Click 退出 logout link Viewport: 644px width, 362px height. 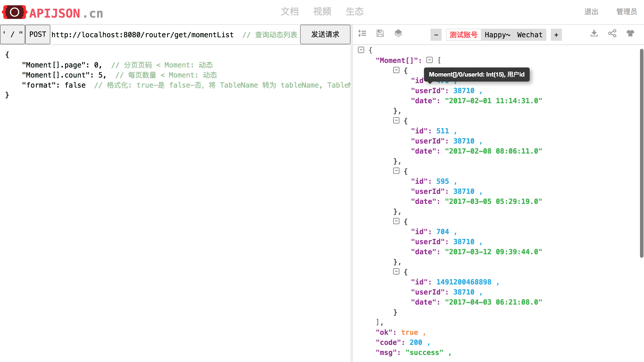(591, 12)
